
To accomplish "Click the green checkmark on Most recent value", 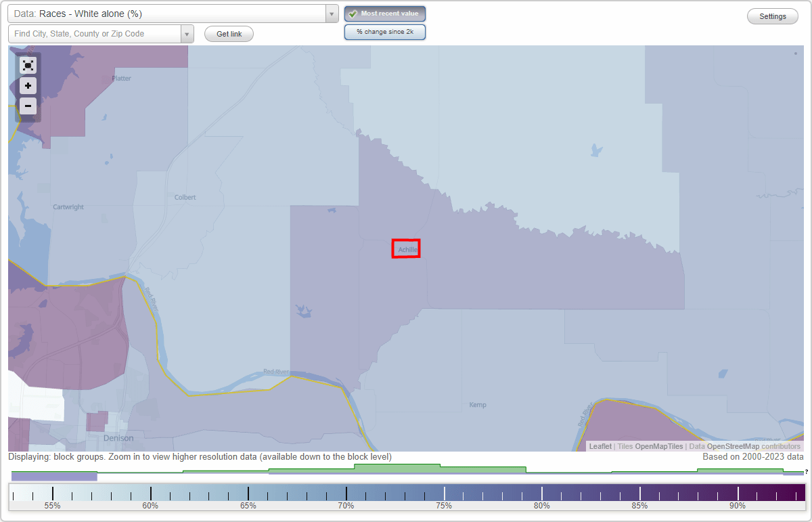I will click(353, 13).
